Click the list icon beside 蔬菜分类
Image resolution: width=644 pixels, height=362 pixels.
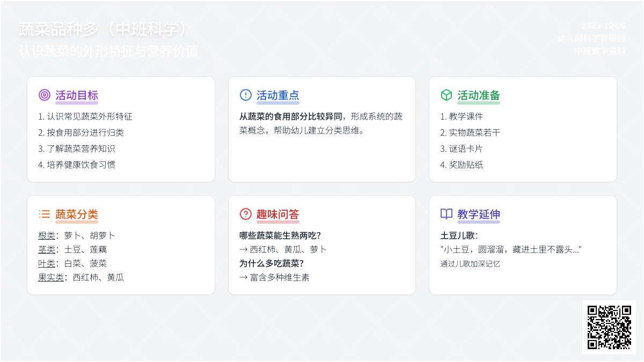(x=45, y=214)
